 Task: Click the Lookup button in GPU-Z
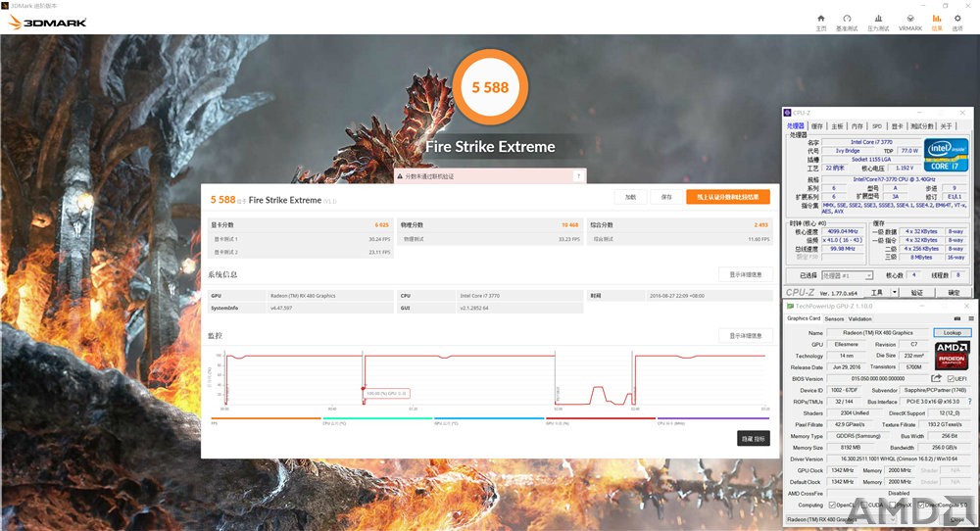click(952, 333)
